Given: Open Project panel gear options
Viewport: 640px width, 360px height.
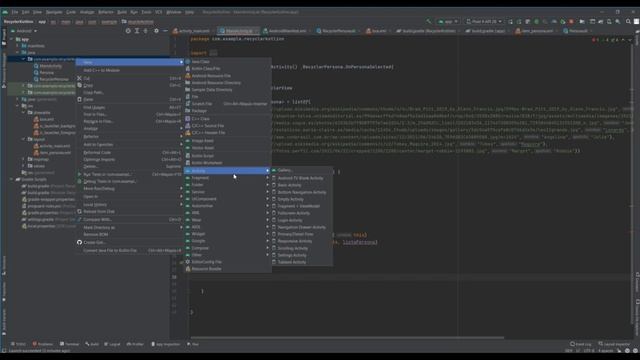Looking at the screenshot, I should click(x=156, y=31).
